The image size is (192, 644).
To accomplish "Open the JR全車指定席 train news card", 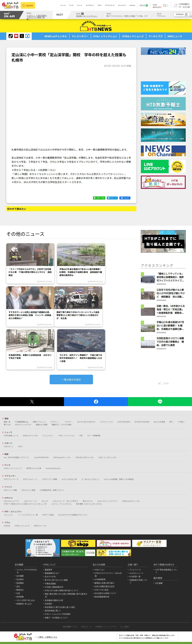I will click(x=30, y=349).
